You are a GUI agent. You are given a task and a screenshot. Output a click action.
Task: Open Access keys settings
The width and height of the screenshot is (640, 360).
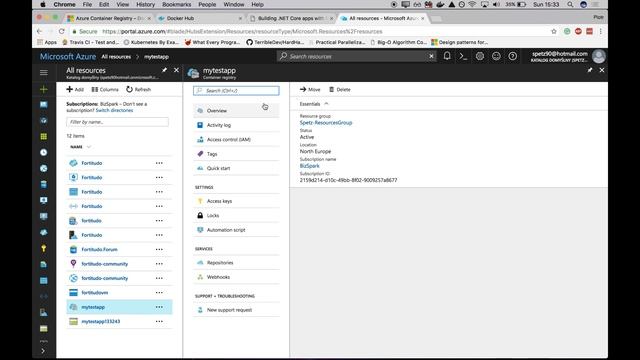tap(236, 201)
